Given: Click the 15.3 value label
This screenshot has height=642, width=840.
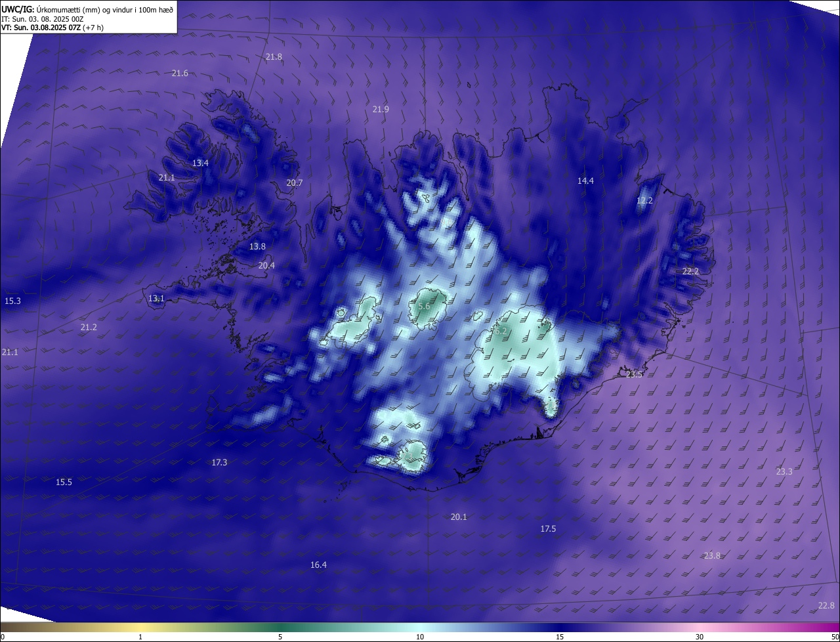Looking at the screenshot, I should point(12,301).
